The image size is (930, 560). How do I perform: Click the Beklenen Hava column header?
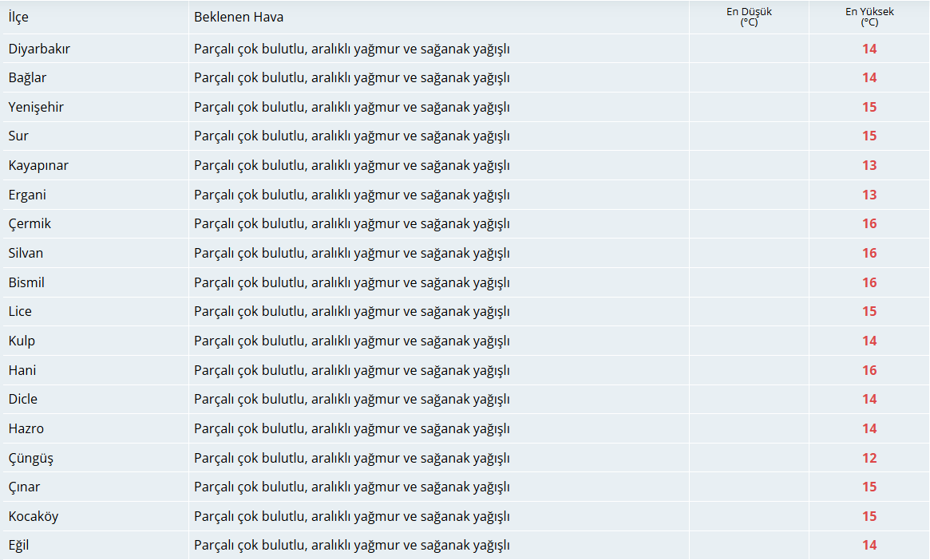(x=239, y=18)
